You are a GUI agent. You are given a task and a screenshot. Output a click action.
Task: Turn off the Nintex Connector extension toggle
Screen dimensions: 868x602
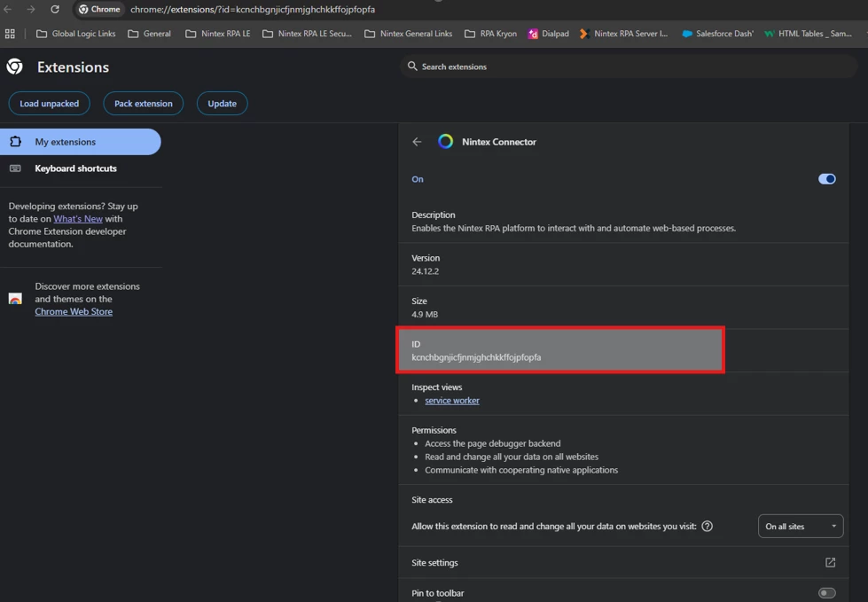point(827,179)
